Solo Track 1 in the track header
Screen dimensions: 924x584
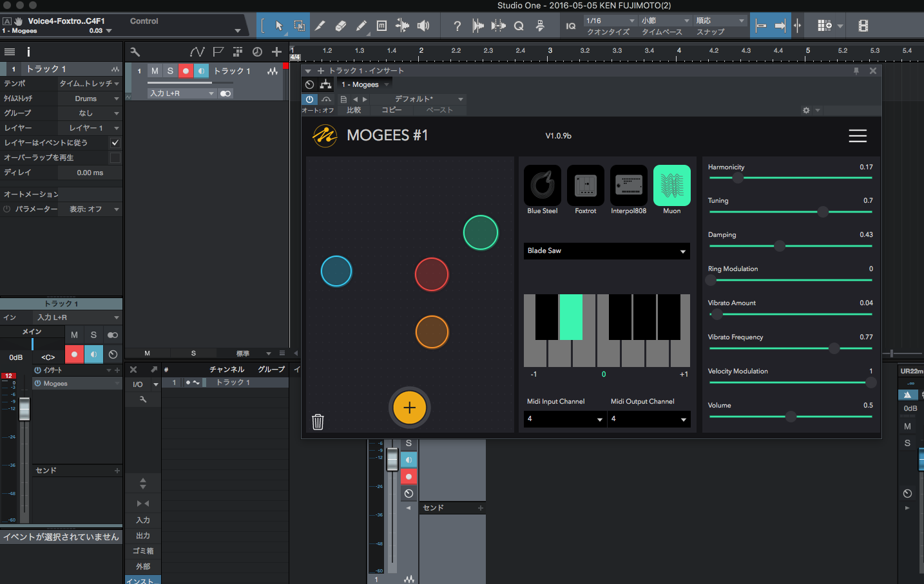170,71
